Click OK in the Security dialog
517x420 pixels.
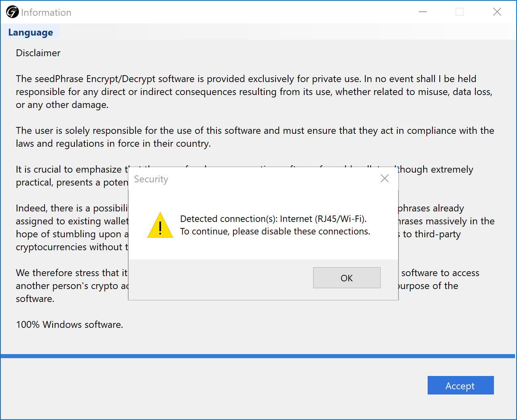(347, 278)
